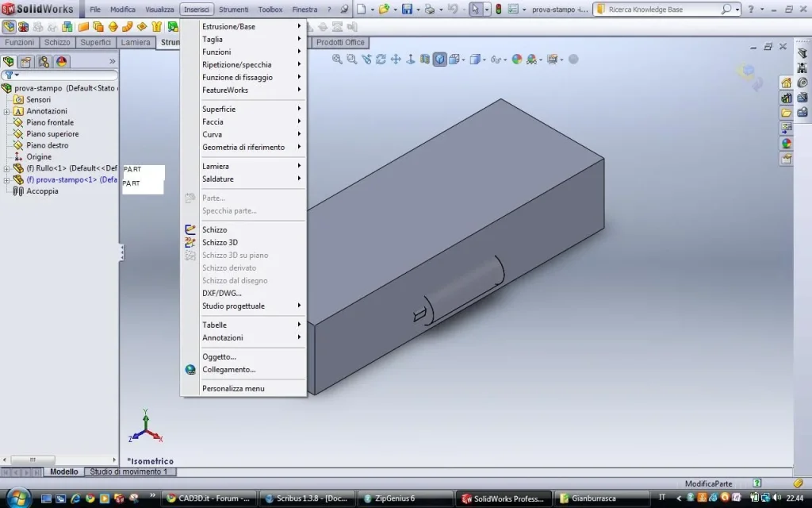Switch to the Modello tab
This screenshot has width=812, height=508.
click(63, 471)
